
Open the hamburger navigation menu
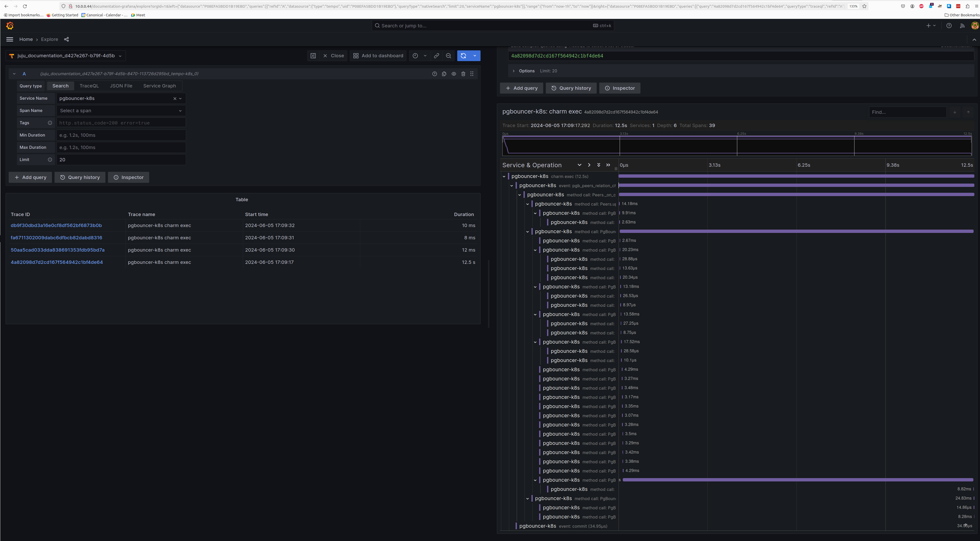point(10,39)
